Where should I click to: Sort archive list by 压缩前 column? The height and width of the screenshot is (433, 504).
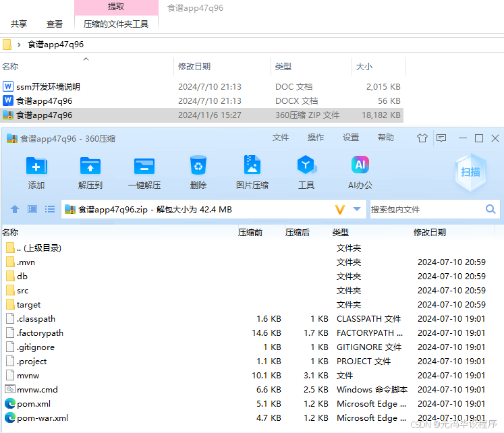[250, 232]
